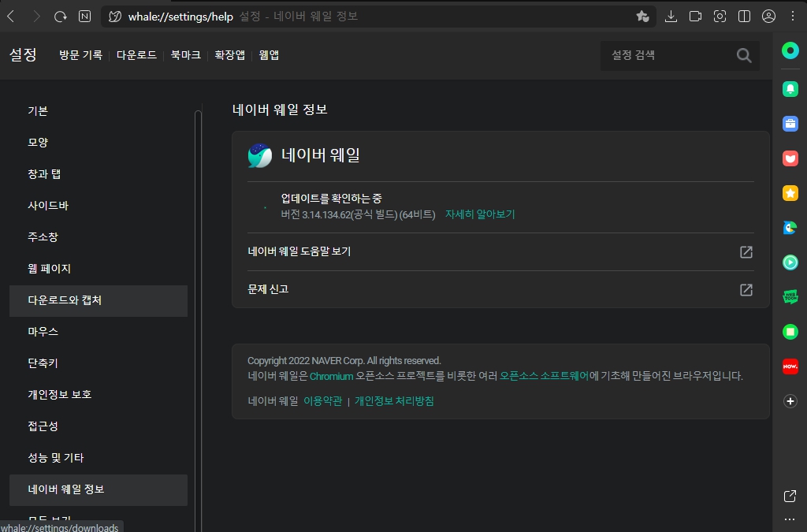Reload the current settings page
807x532 pixels.
point(60,17)
